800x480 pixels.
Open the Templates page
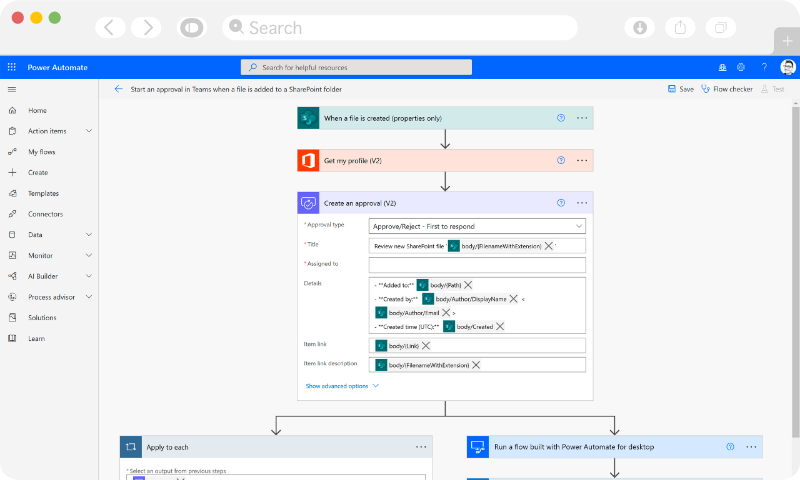(x=43, y=193)
